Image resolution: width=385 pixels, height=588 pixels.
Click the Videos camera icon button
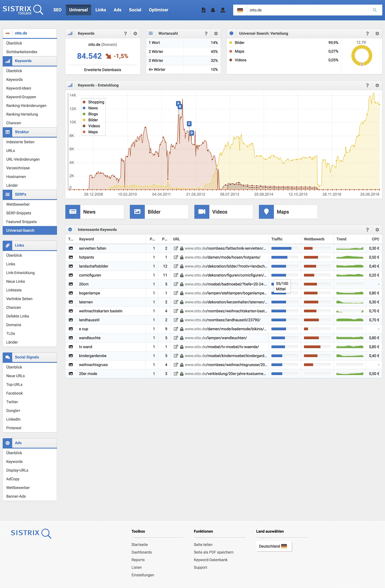coord(202,212)
